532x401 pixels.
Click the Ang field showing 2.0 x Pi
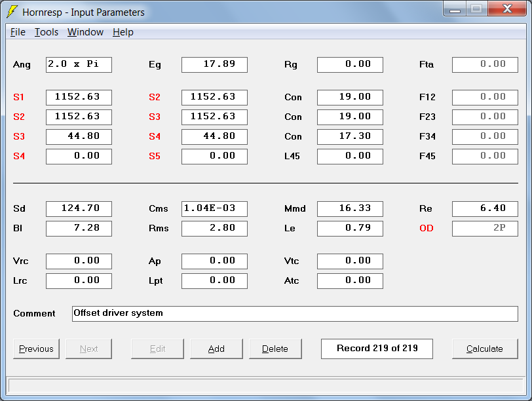pyautogui.click(x=79, y=64)
